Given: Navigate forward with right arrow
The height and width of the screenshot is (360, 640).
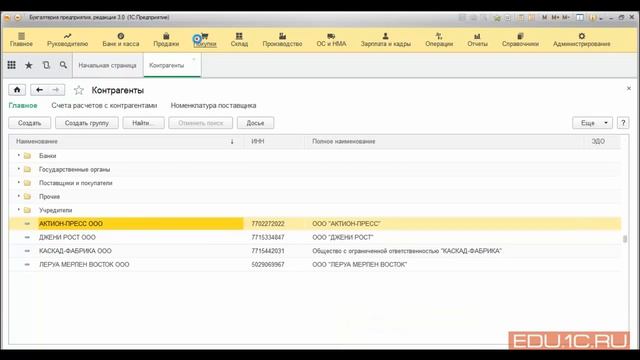Looking at the screenshot, I should pos(56,90).
